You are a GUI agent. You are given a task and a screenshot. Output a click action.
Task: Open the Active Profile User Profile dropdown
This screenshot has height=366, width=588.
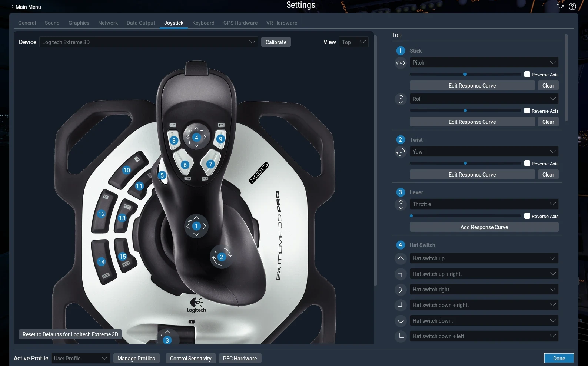(81, 358)
